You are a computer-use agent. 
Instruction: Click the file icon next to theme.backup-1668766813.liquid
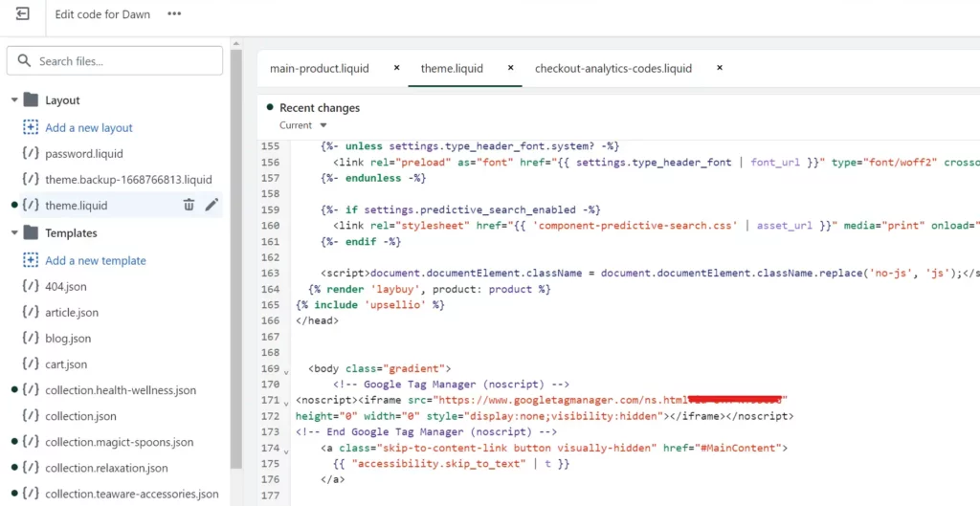(x=31, y=179)
